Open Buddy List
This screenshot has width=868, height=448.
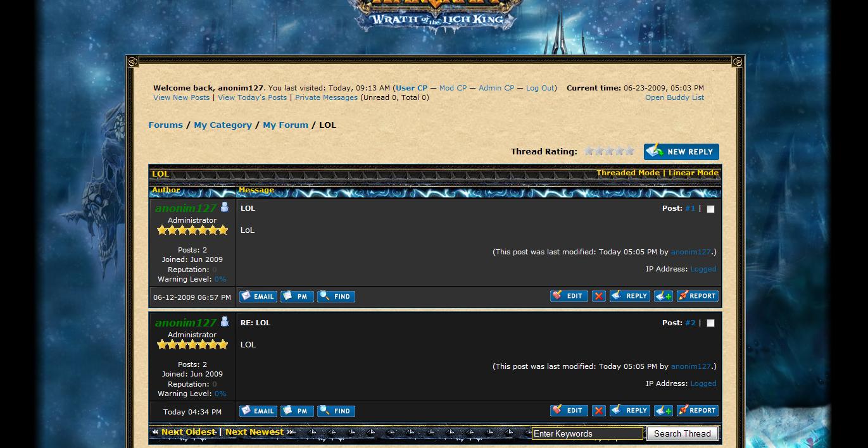click(674, 97)
